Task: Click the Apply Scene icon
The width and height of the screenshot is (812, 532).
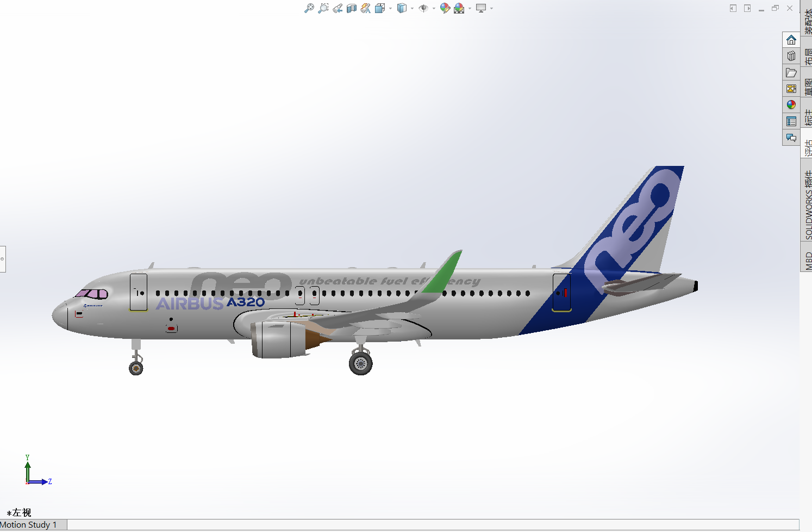Action: 459,8
